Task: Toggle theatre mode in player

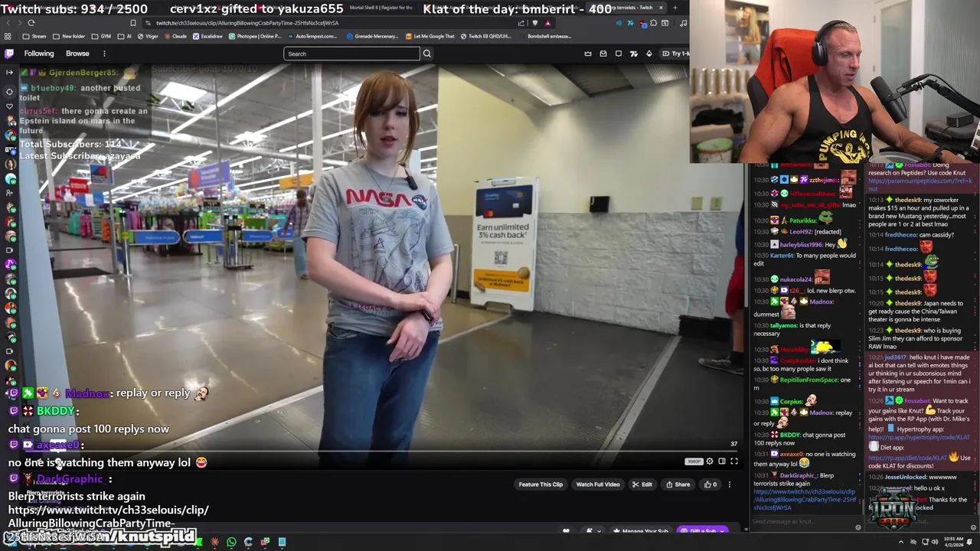Action: coord(721,461)
